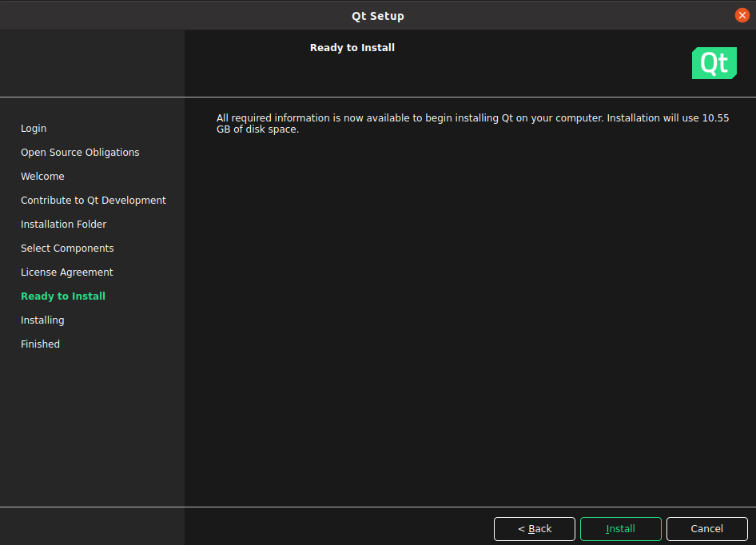
Task: Click the 10.55 disk space figure
Action: pyautogui.click(x=715, y=118)
